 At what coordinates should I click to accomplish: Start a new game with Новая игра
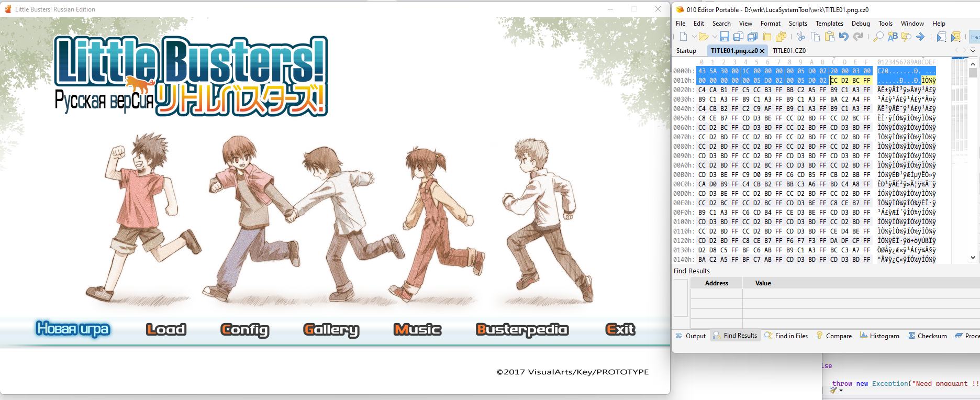pos(73,329)
